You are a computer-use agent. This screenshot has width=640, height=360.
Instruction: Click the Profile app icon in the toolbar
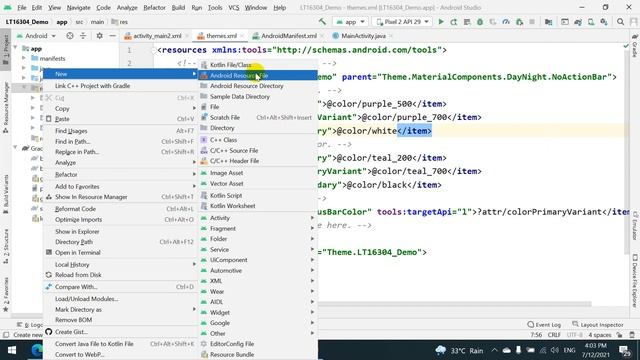pyautogui.click(x=506, y=22)
